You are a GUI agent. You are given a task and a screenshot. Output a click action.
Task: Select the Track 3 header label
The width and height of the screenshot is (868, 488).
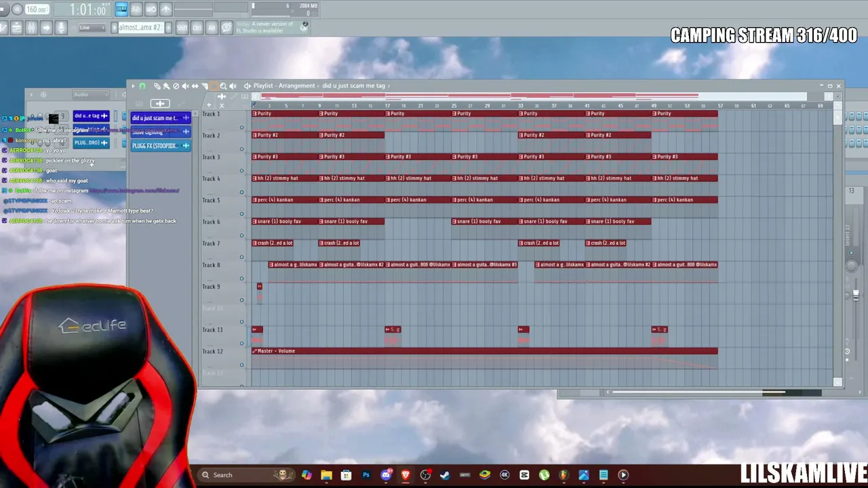pyautogui.click(x=211, y=157)
